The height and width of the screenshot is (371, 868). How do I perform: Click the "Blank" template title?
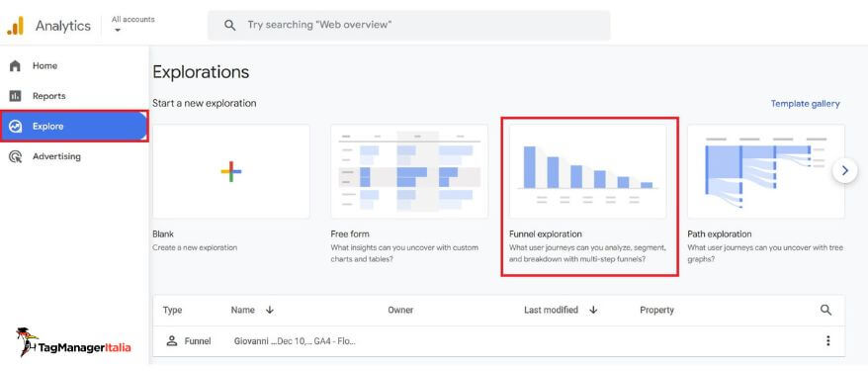pyautogui.click(x=163, y=234)
